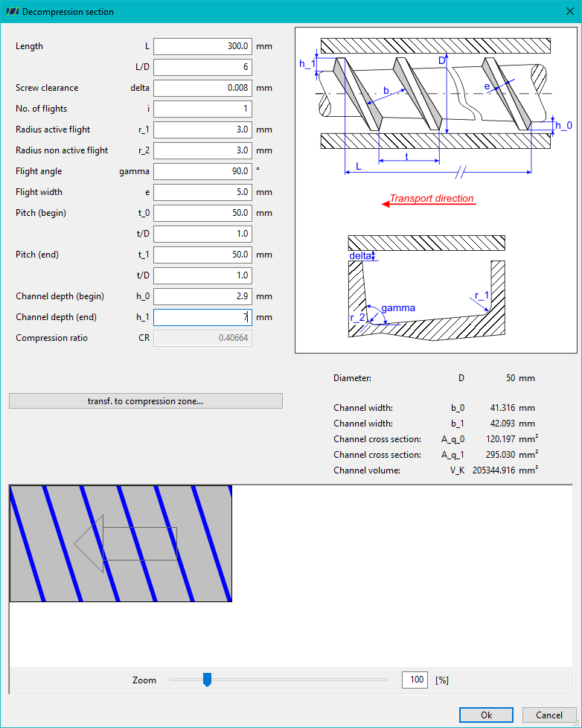The width and height of the screenshot is (582, 728).
Task: Click the Length L input field
Action: click(x=203, y=46)
